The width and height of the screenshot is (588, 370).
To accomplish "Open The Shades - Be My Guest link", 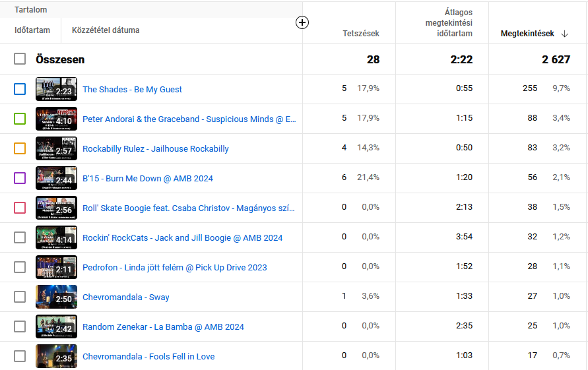I will pyautogui.click(x=132, y=90).
